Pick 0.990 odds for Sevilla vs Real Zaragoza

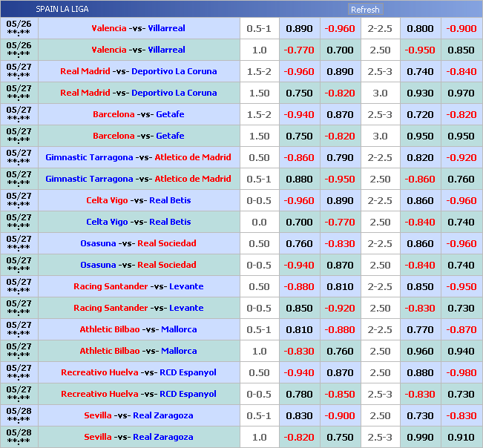(420, 437)
